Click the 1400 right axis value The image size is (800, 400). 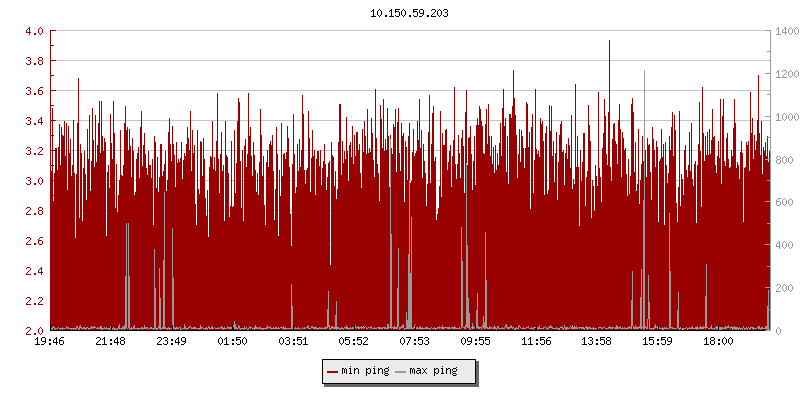point(785,31)
